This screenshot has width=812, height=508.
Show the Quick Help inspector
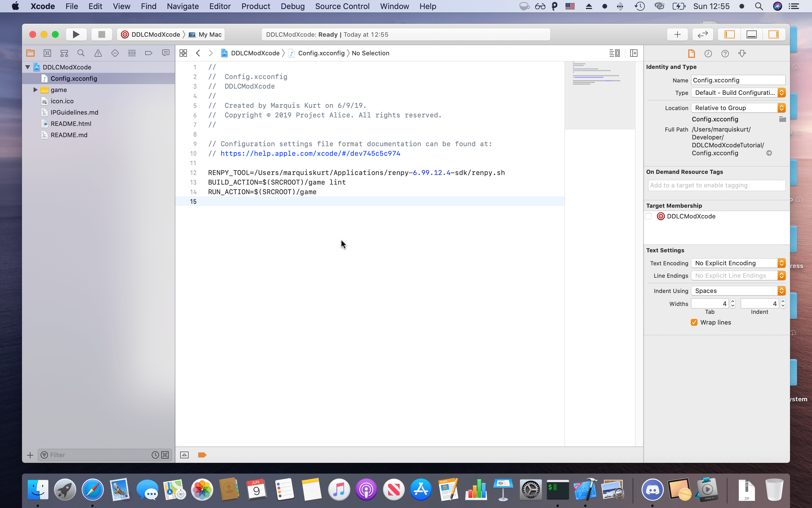tap(725, 53)
